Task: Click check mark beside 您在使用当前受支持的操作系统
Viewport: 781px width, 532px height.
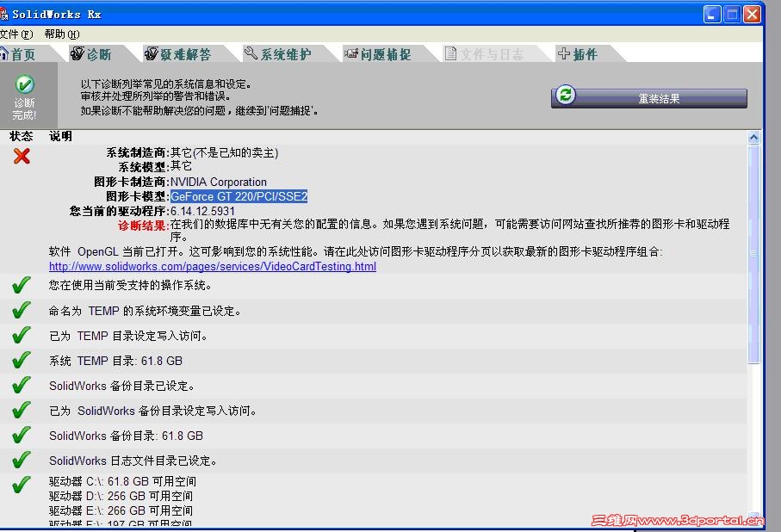Action: pyautogui.click(x=21, y=286)
